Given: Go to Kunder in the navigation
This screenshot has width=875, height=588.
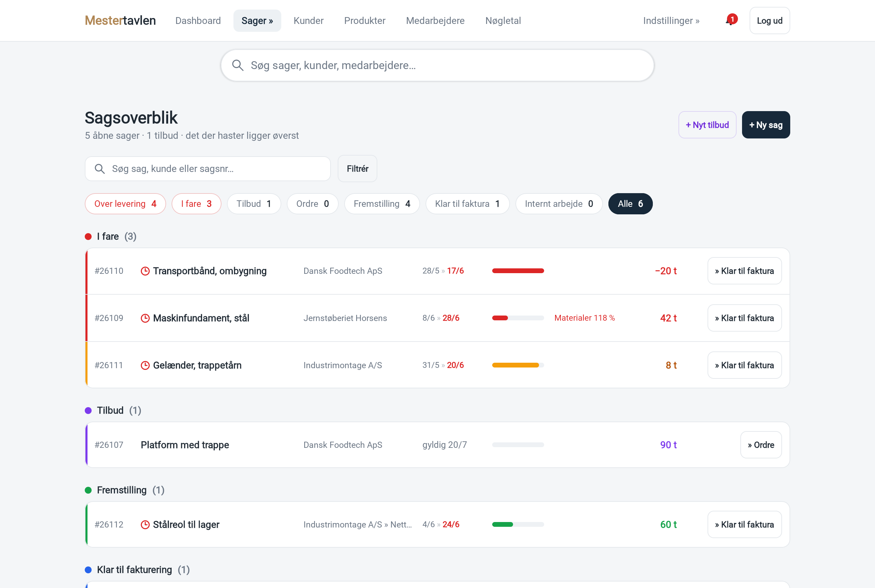Looking at the screenshot, I should click(x=309, y=21).
